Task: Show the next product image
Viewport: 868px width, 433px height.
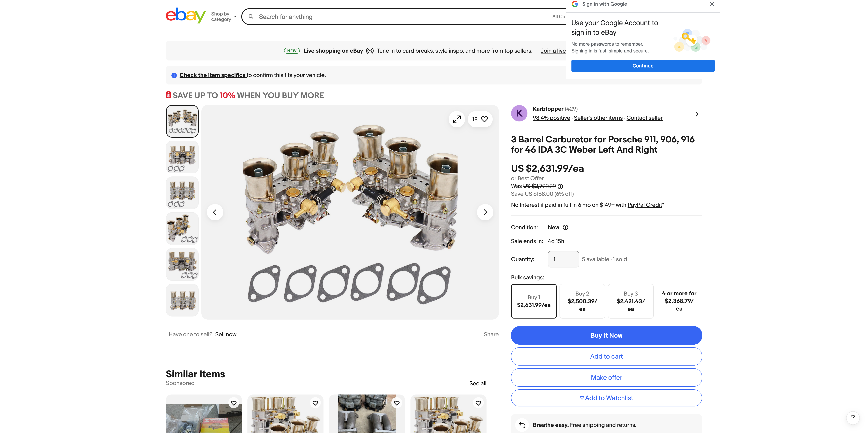Action: (485, 212)
